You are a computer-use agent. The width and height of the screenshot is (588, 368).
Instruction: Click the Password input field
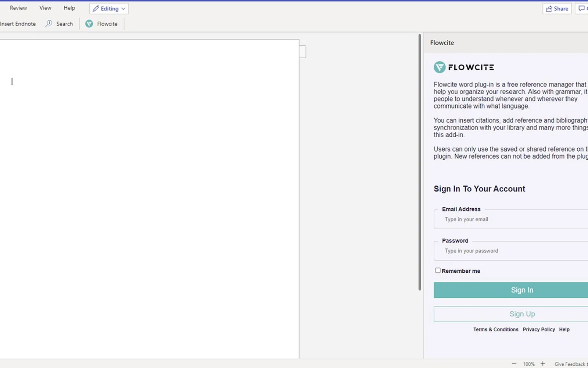pos(511,251)
